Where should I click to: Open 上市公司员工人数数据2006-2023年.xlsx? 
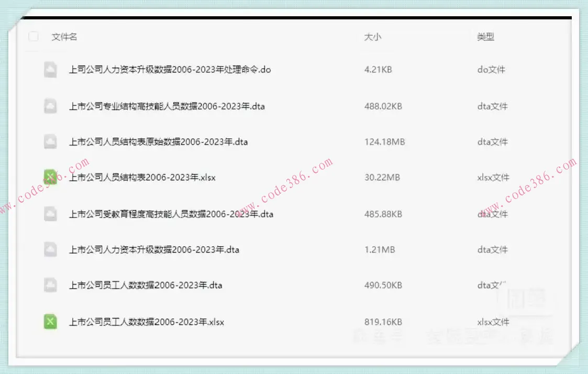click(x=150, y=322)
